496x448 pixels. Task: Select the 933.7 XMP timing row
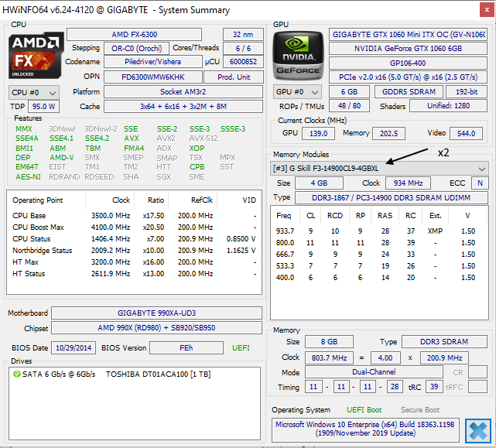pyautogui.click(x=379, y=231)
